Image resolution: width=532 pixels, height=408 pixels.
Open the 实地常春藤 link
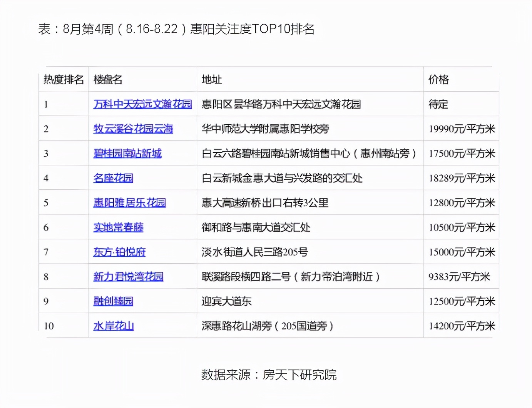pos(118,227)
